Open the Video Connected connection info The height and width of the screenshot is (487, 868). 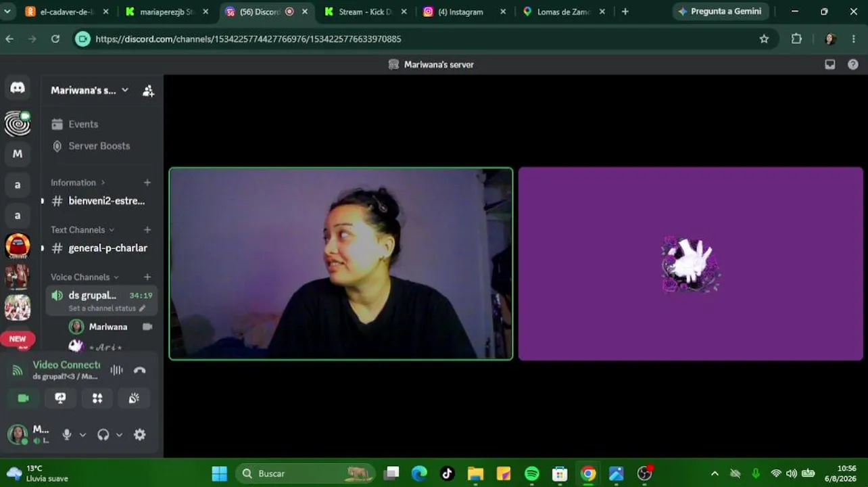[66, 365]
